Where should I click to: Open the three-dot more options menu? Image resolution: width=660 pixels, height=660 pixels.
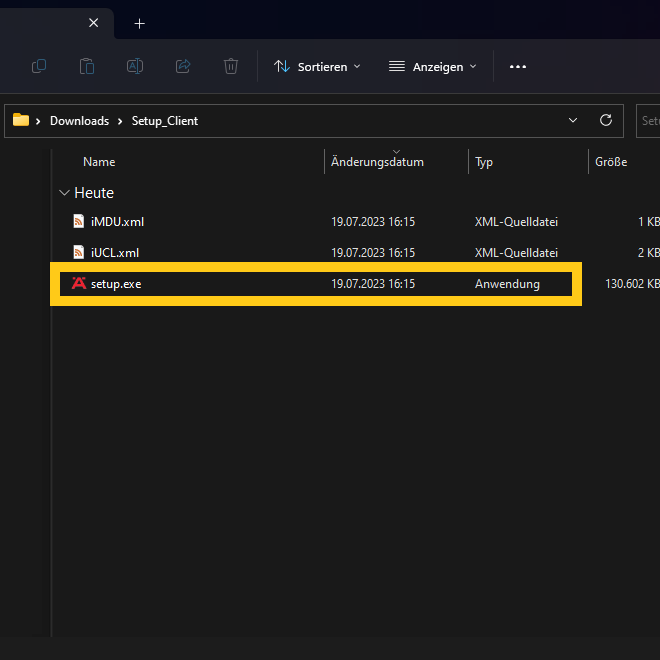pos(517,66)
